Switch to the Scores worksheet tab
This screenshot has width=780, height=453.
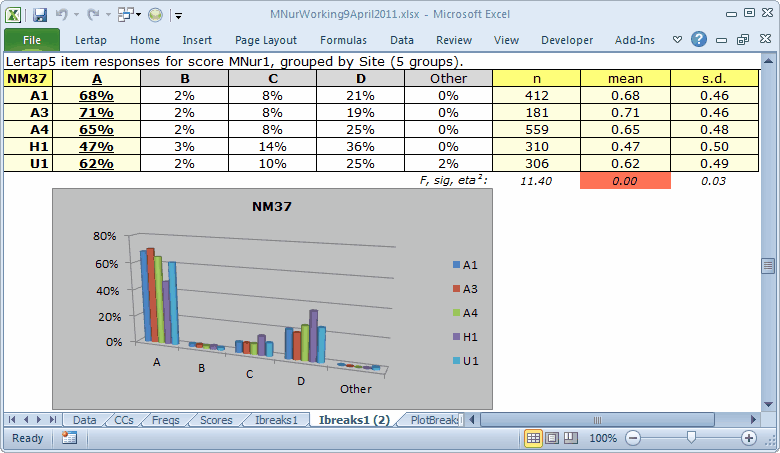(216, 420)
